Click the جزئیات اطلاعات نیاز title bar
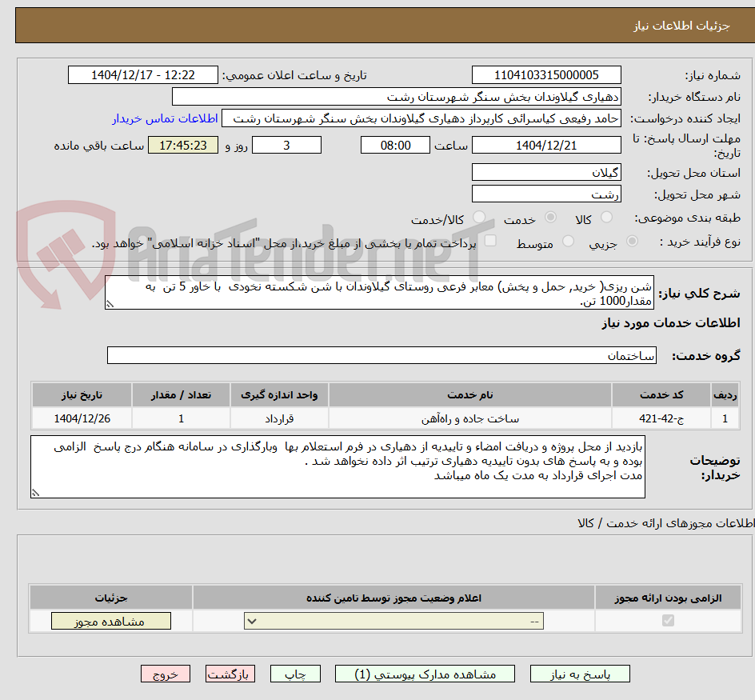 pyautogui.click(x=385, y=26)
